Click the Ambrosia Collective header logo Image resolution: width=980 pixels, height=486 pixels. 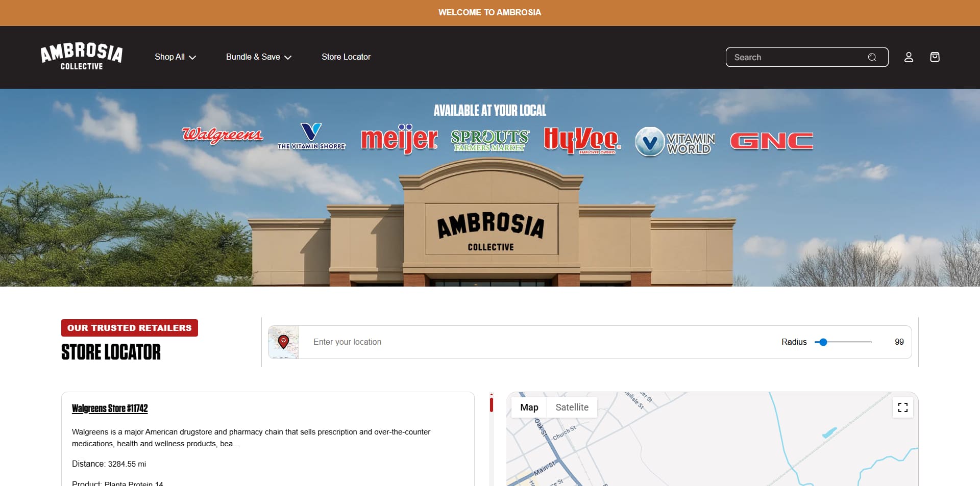pos(82,57)
